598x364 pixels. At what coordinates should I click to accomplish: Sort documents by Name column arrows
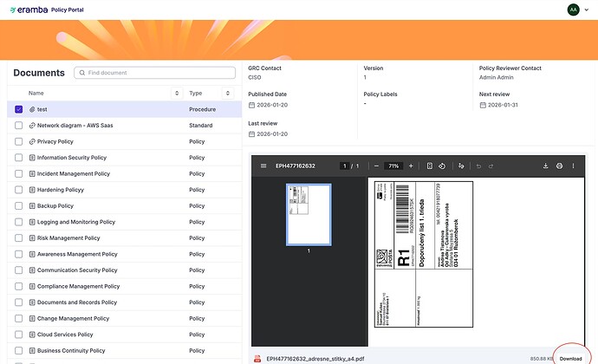click(x=177, y=93)
